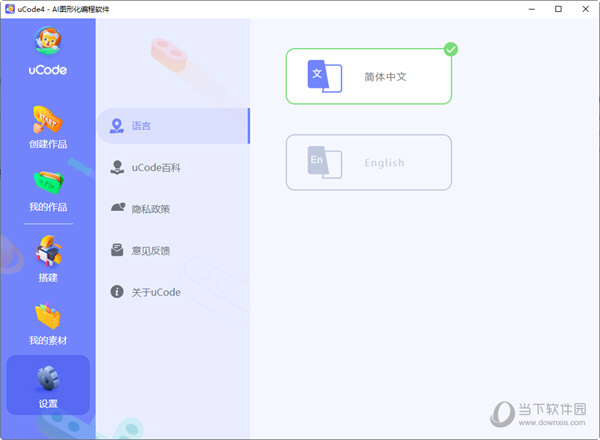Close the uCode4 window
The height and width of the screenshot is (440, 600).
[585, 9]
